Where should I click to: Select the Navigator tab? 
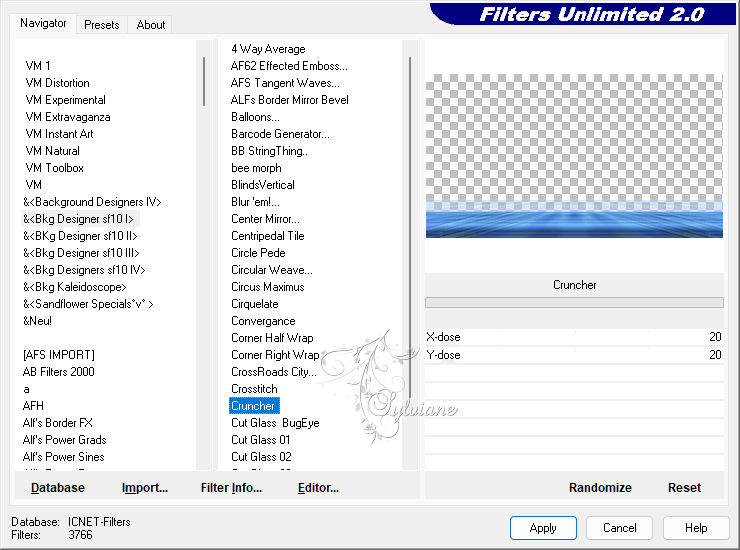43,23
